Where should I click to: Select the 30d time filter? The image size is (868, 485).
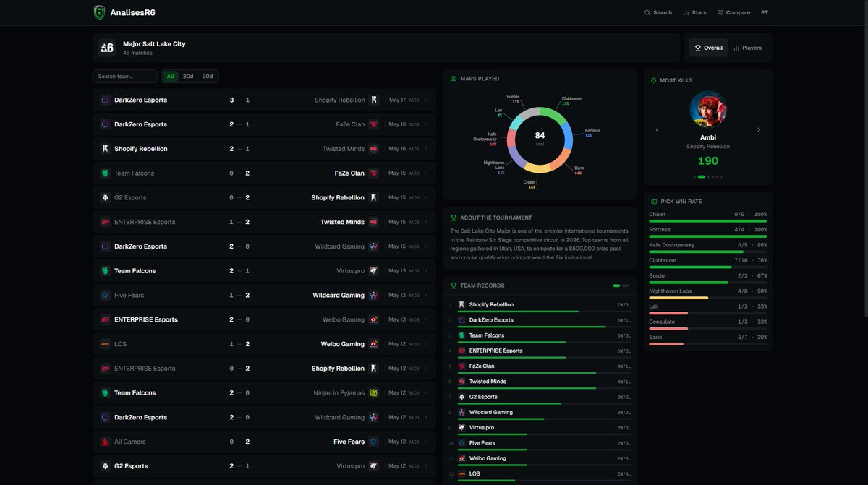pos(188,77)
